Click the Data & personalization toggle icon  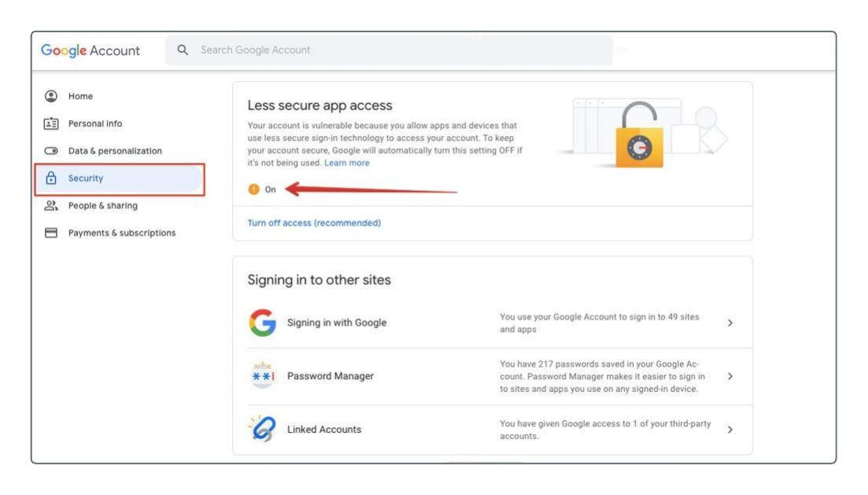coord(51,151)
